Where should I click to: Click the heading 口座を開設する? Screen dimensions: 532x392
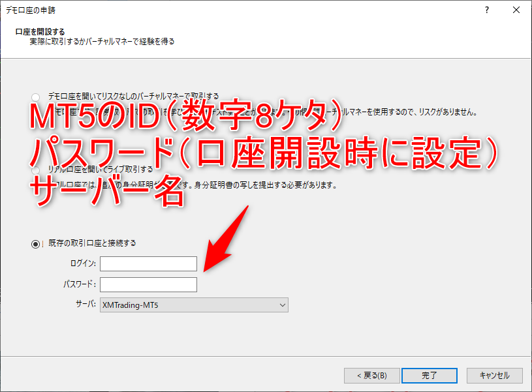pyautogui.click(x=40, y=31)
